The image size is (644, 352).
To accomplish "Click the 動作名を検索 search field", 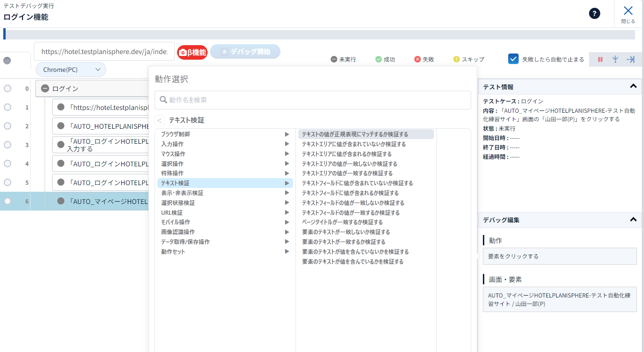I will point(313,100).
